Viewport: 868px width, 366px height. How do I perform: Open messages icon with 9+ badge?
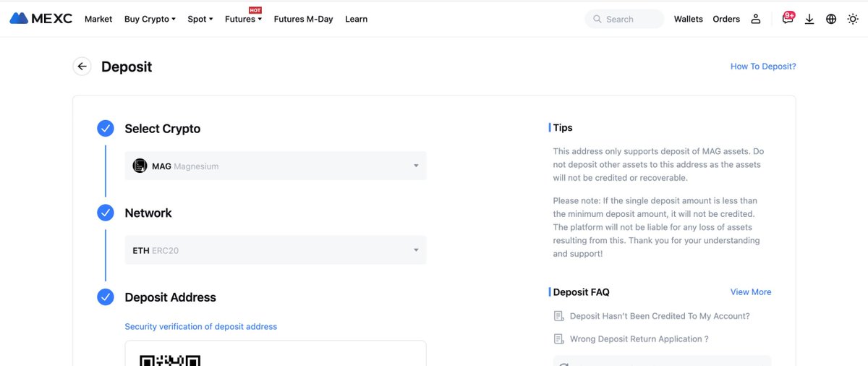pyautogui.click(x=788, y=18)
